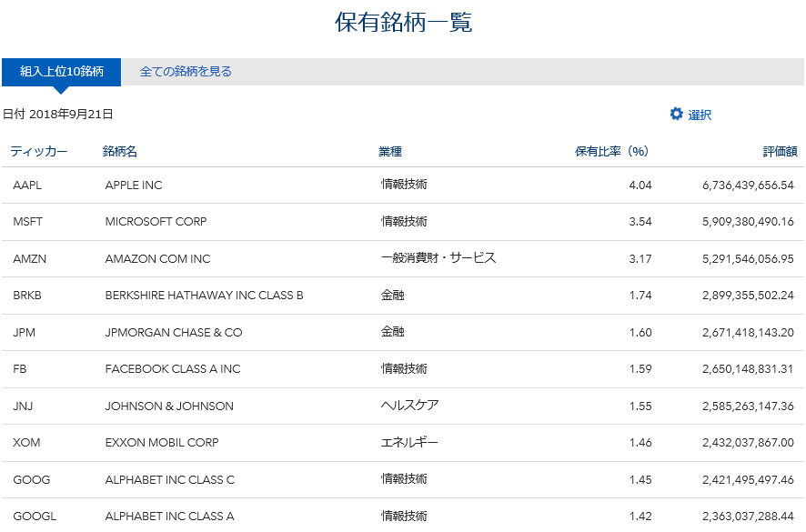
Task: Select JOHNSON & JOHNSON name cell
Action: (169, 407)
